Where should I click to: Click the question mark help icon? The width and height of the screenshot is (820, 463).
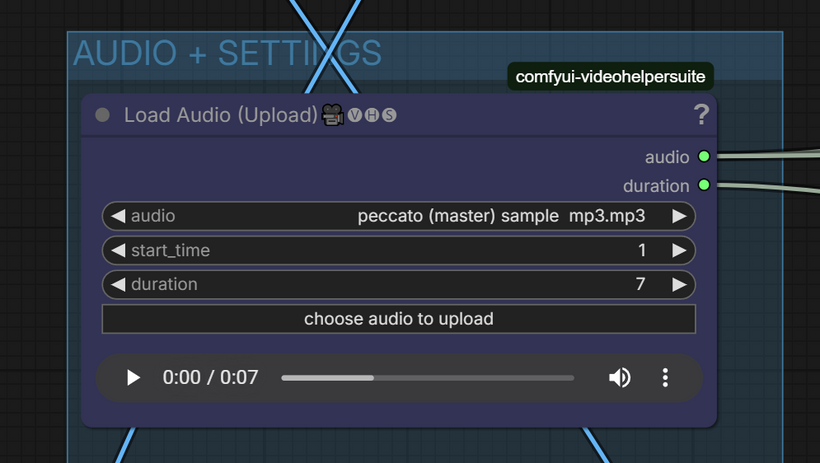(x=701, y=115)
